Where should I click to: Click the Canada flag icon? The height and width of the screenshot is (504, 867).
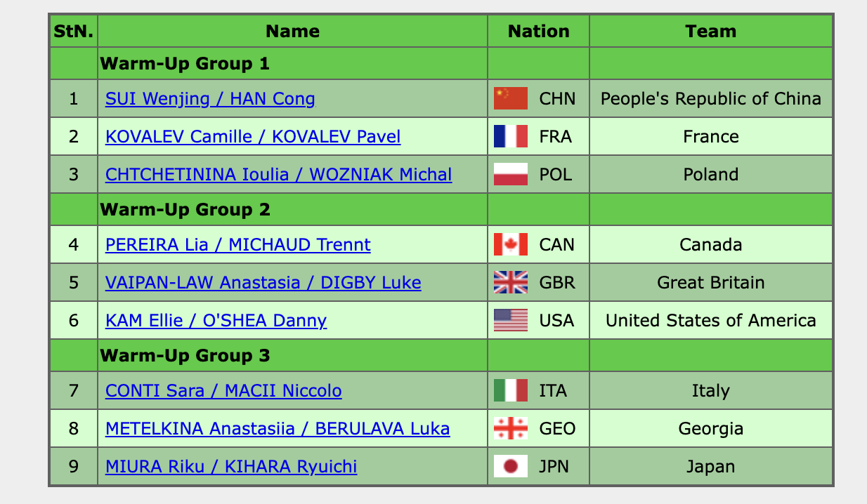[511, 245]
